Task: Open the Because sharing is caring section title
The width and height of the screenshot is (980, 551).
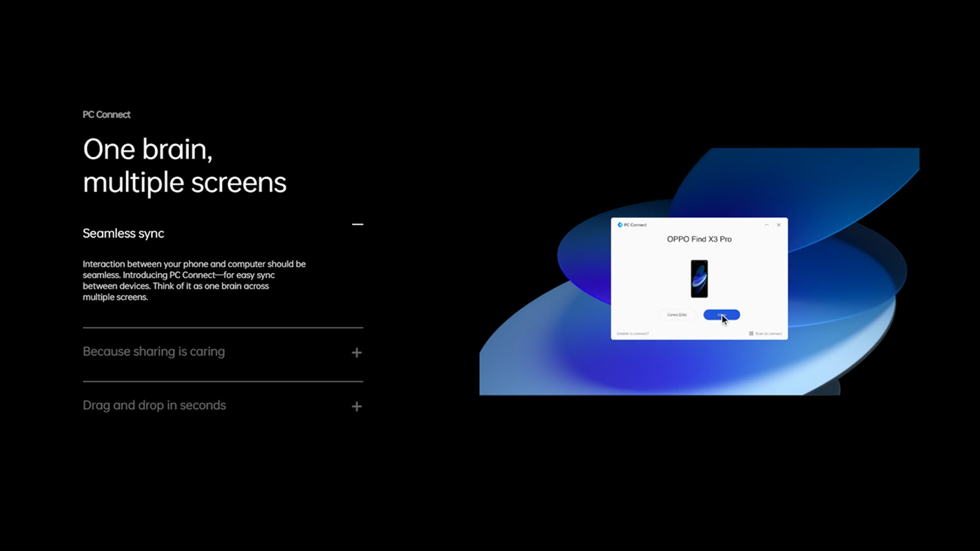Action: pos(154,351)
